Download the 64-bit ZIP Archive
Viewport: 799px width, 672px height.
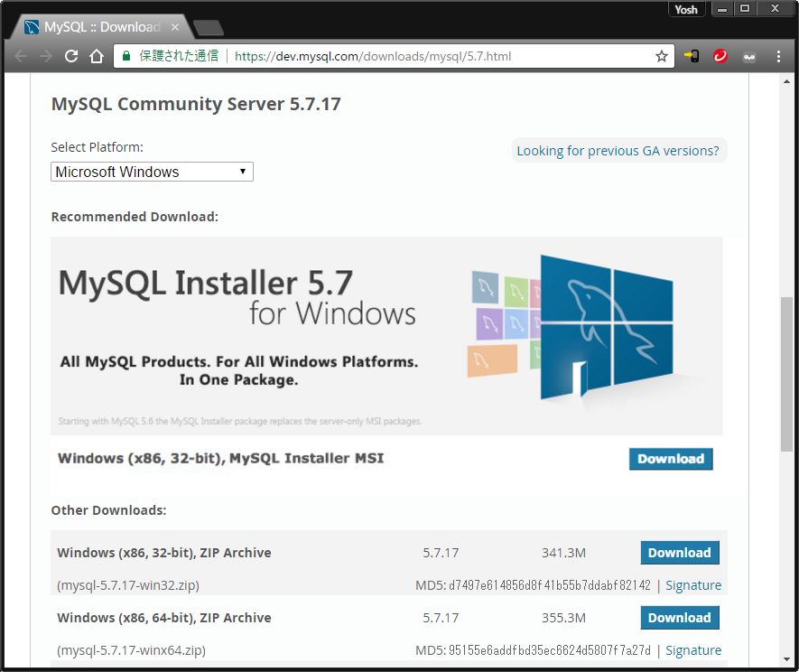679,618
